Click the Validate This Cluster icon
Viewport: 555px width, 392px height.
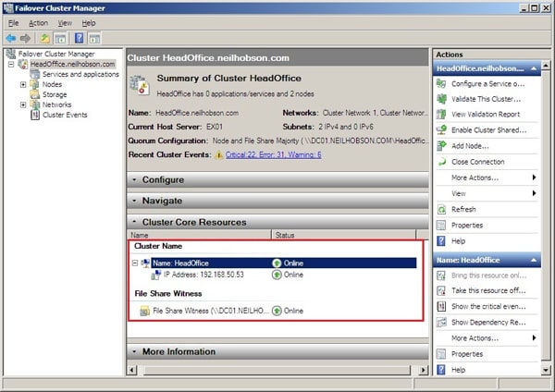tap(441, 99)
